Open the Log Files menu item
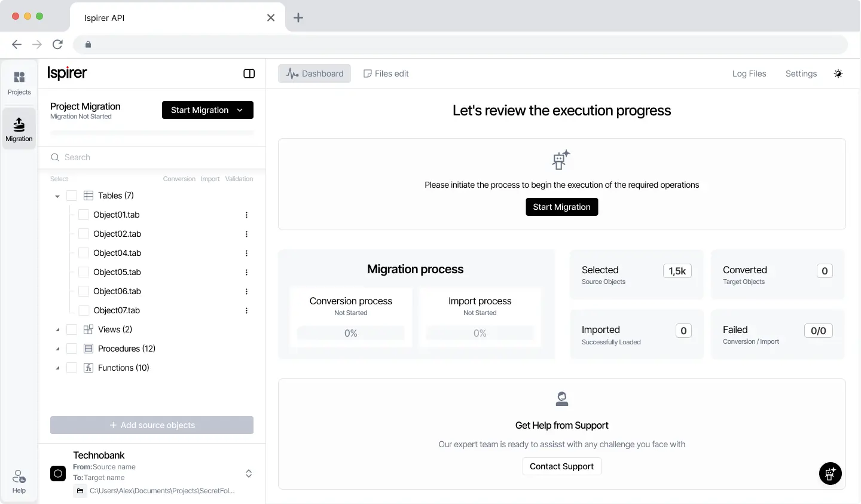Image resolution: width=861 pixels, height=504 pixels. click(749, 74)
